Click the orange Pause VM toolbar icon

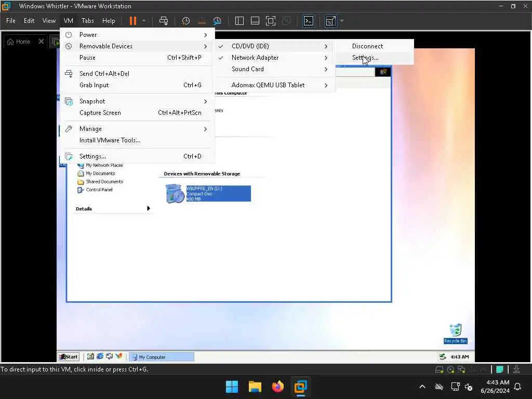pyautogui.click(x=132, y=21)
